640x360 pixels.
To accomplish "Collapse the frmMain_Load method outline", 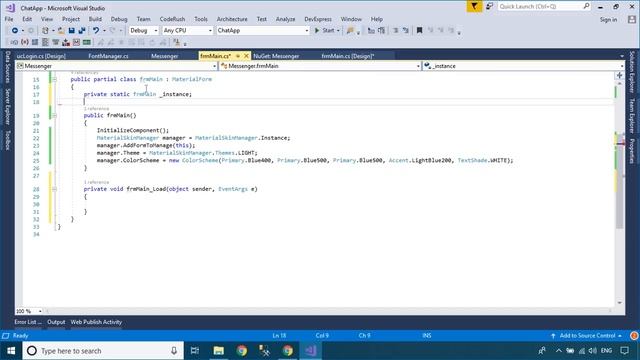I will pos(54,189).
